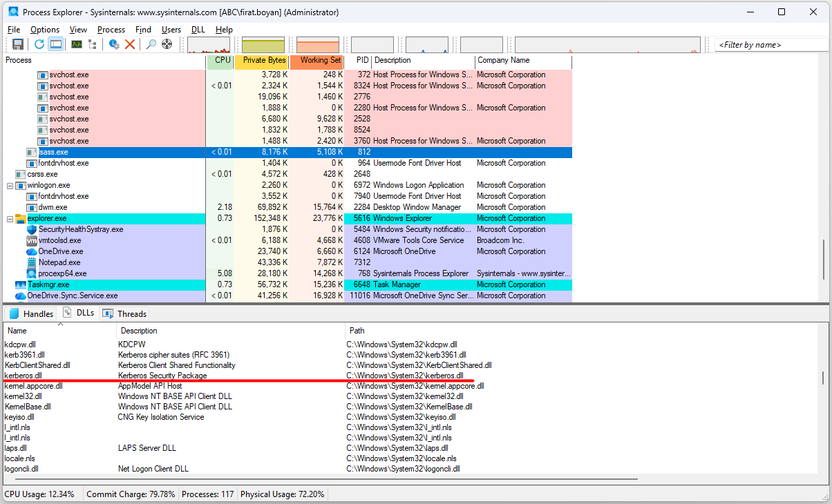
Task: Click the Taskmgr.exe icon
Action: pyautogui.click(x=21, y=284)
